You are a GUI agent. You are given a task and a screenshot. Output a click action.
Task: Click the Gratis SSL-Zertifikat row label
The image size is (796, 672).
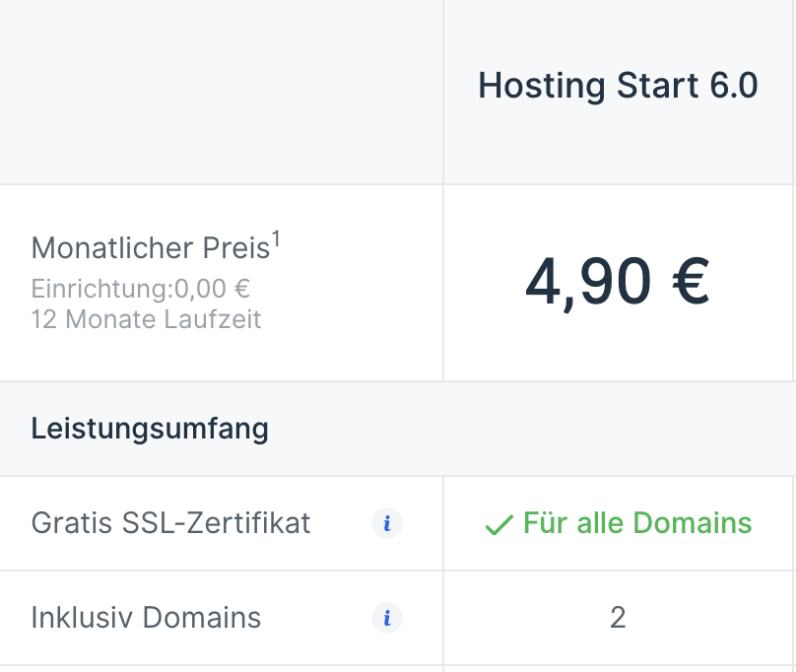click(170, 523)
